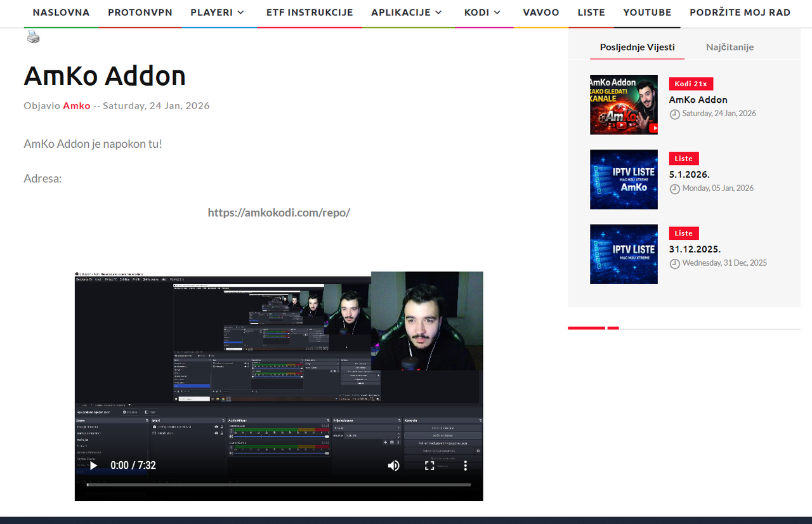This screenshot has height=524, width=812.
Task: Go to ETF INSTRUKCIJE
Action: click(x=310, y=13)
